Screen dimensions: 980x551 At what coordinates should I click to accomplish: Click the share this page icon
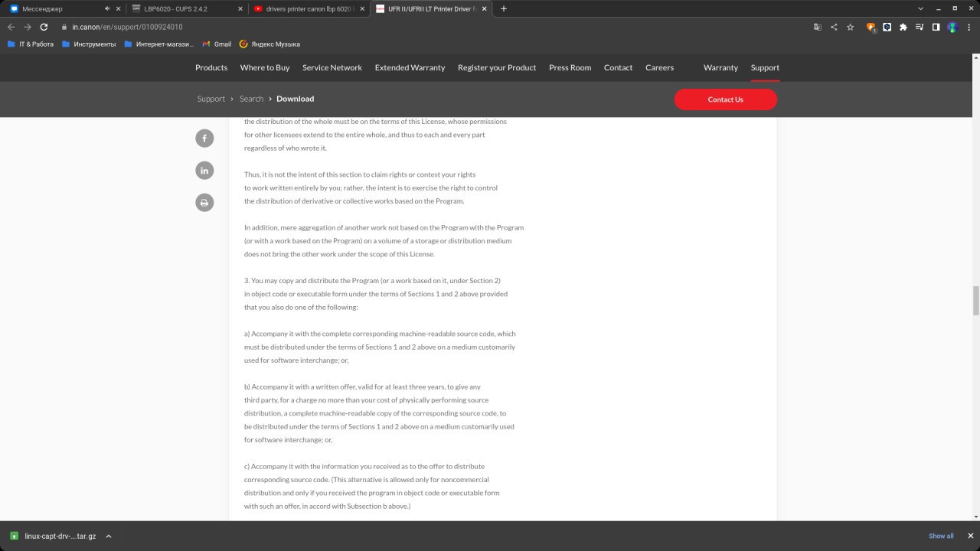tap(834, 27)
